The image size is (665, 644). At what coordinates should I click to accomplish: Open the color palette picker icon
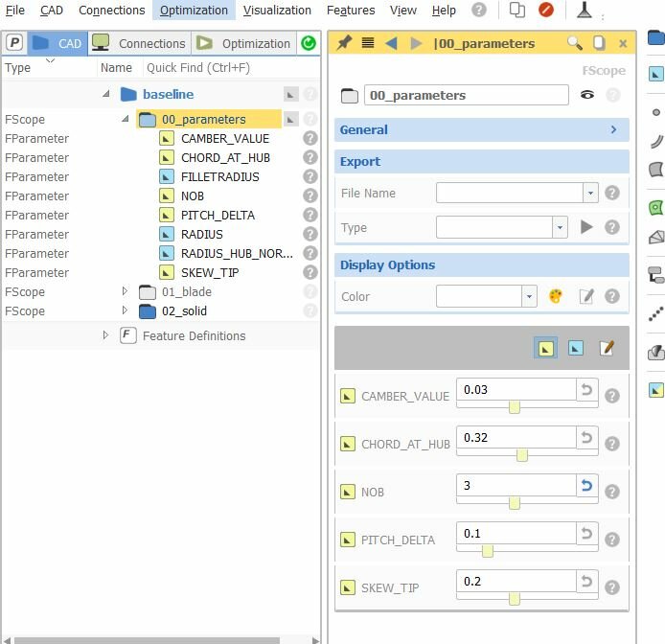(556, 297)
